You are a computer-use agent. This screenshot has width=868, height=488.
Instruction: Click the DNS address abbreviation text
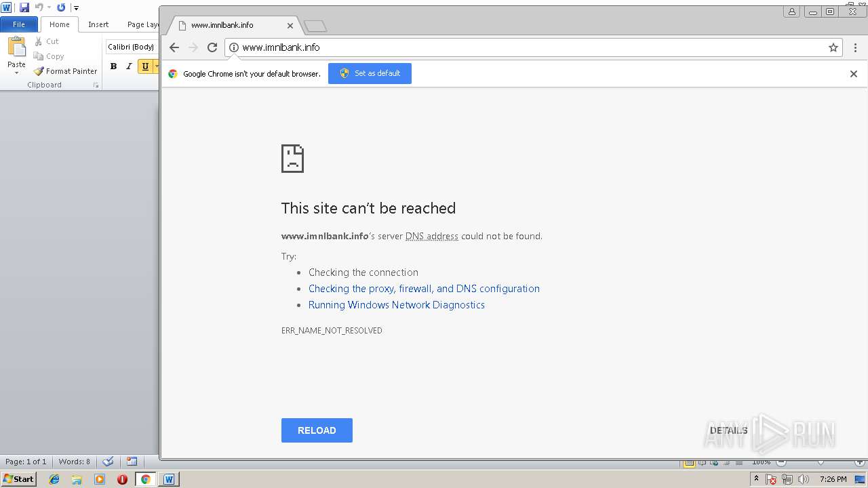432,236
